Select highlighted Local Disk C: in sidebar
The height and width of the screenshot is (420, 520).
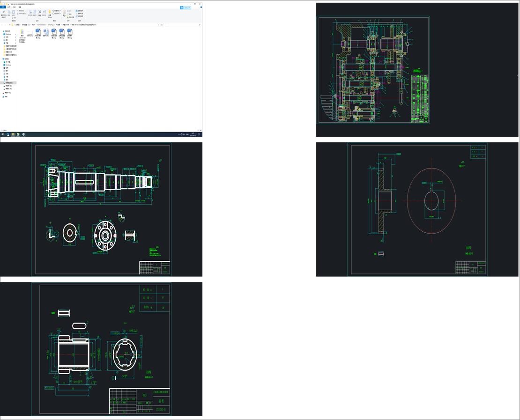coord(8,83)
